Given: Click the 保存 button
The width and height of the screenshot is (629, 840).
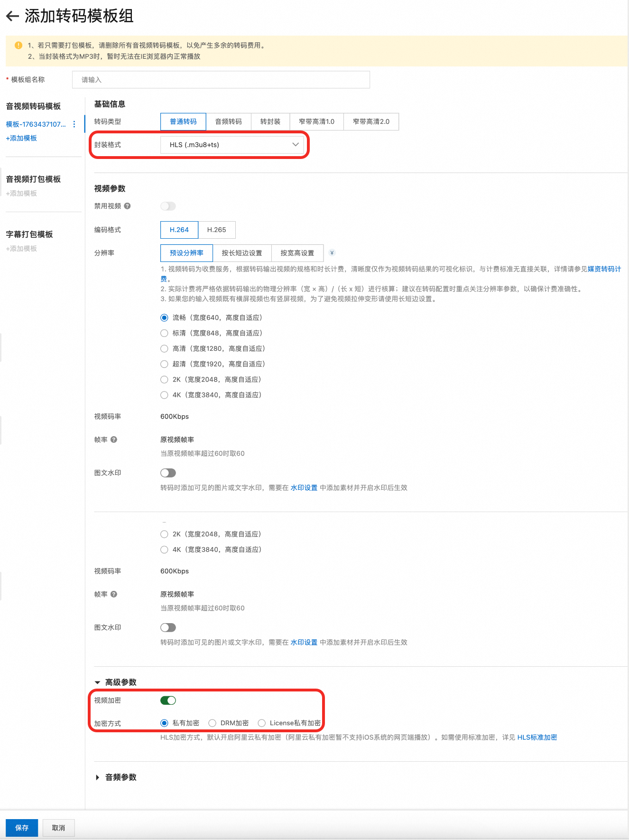Looking at the screenshot, I should (22, 828).
